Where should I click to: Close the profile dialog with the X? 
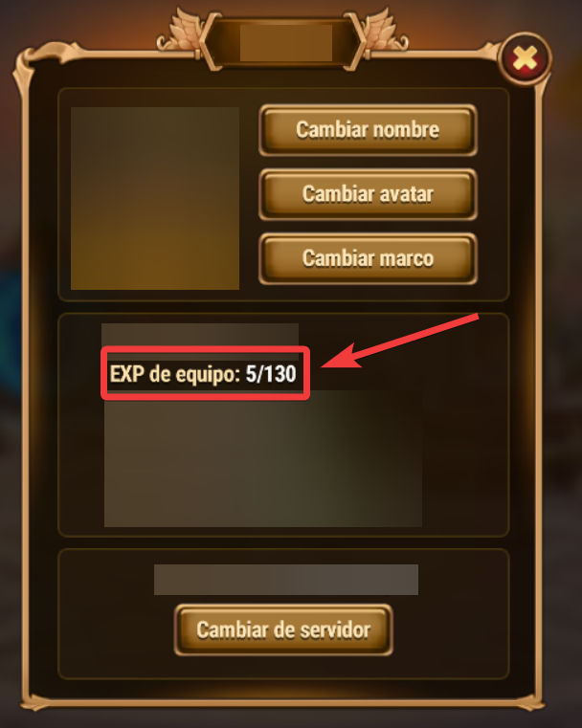click(525, 59)
